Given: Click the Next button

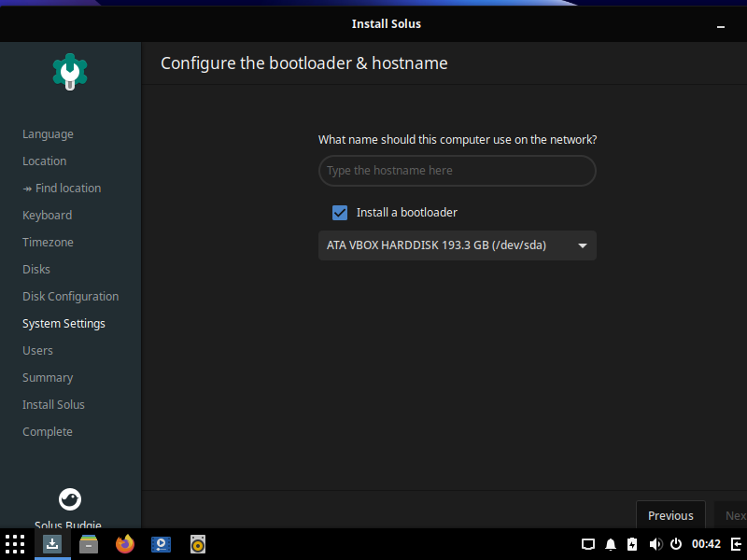Looking at the screenshot, I should point(730,515).
